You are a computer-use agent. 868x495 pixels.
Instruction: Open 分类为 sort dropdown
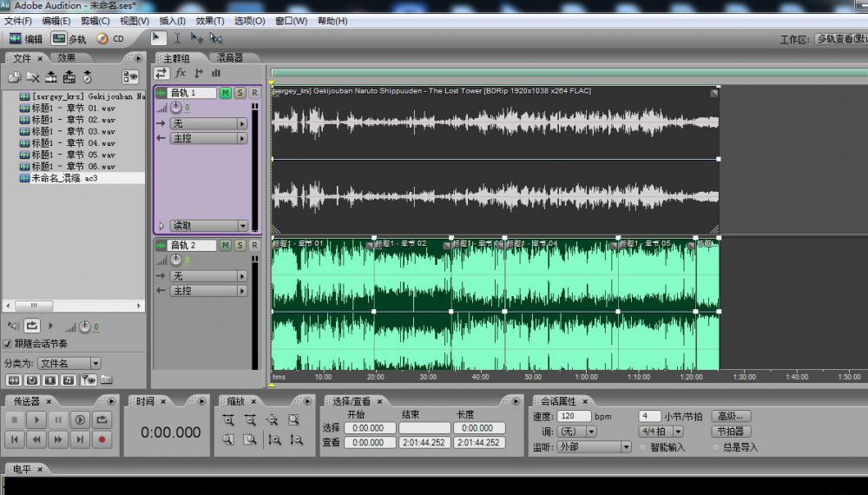(x=69, y=363)
